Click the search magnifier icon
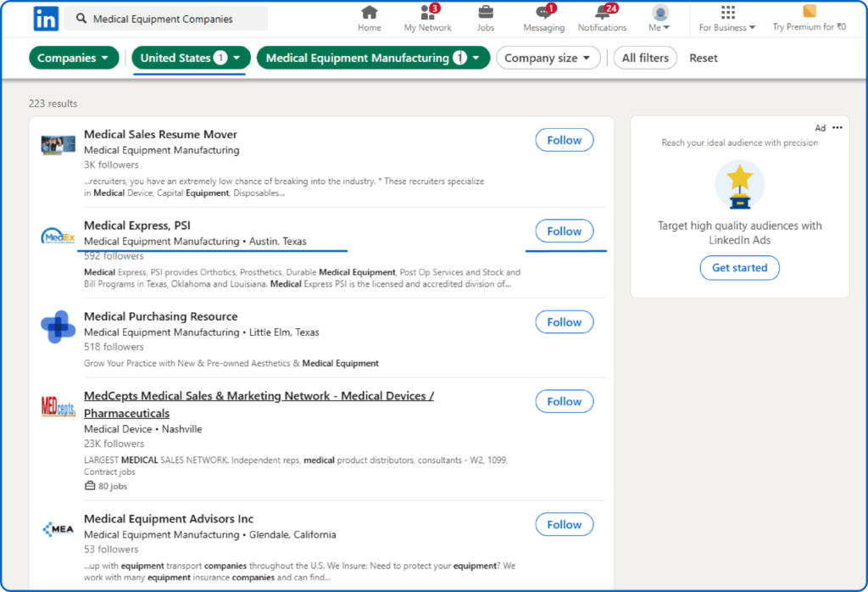 point(81,19)
